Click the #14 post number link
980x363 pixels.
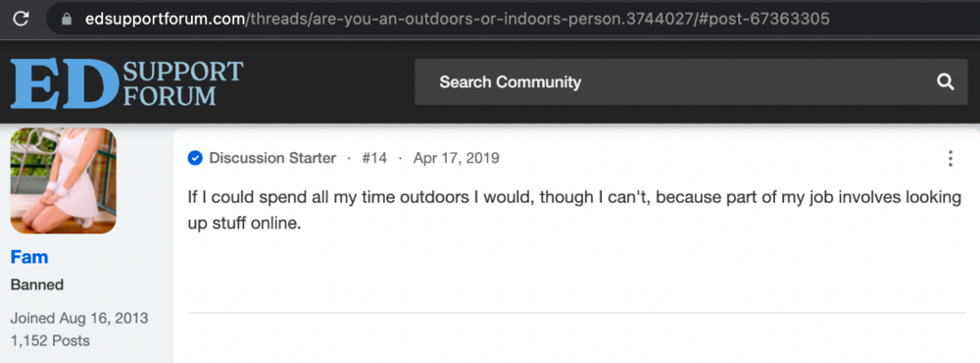coord(374,158)
